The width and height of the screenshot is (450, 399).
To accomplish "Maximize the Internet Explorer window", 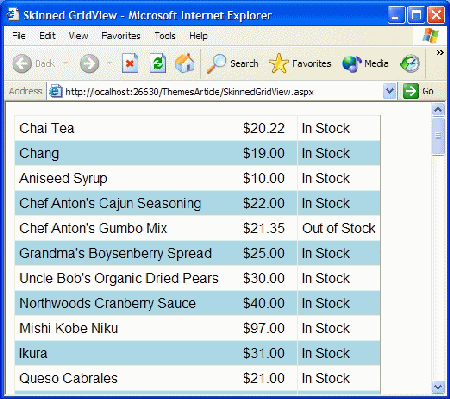I will click(x=416, y=15).
